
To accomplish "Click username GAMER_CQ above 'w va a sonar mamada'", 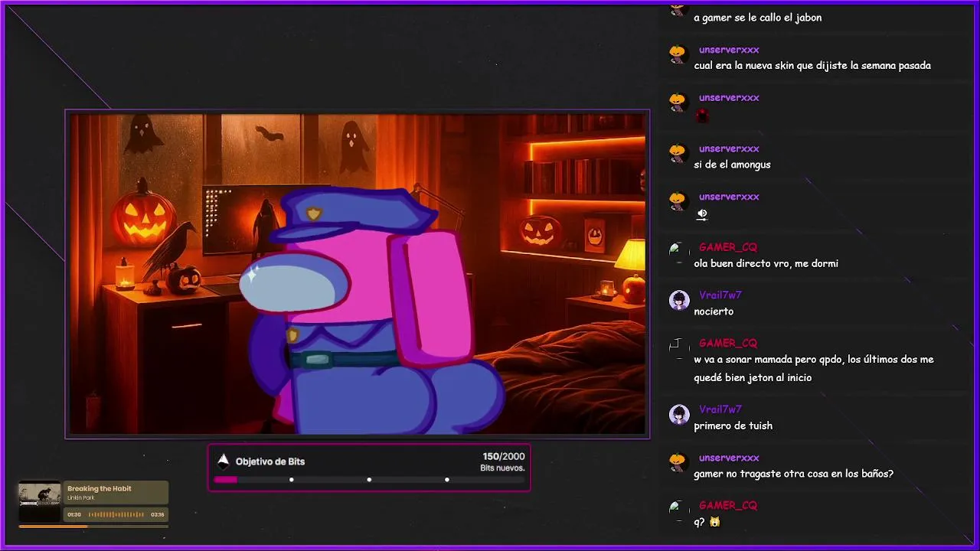I will (x=727, y=343).
